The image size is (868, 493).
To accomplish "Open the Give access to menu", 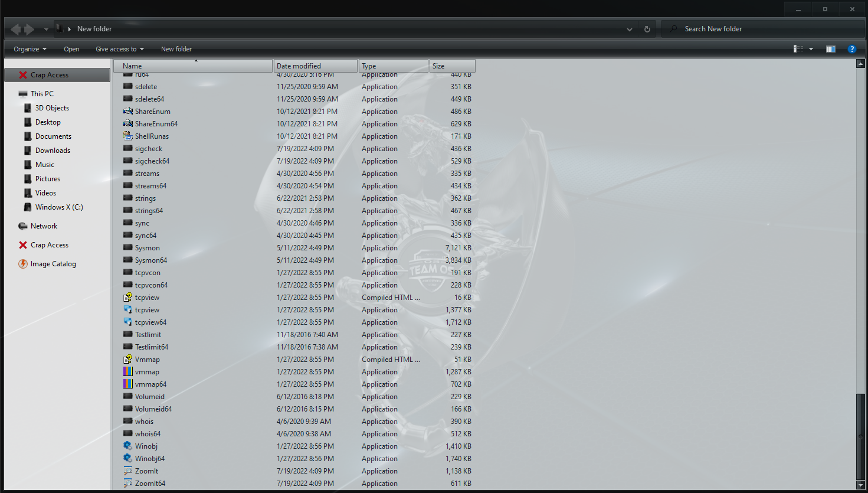I will (120, 49).
